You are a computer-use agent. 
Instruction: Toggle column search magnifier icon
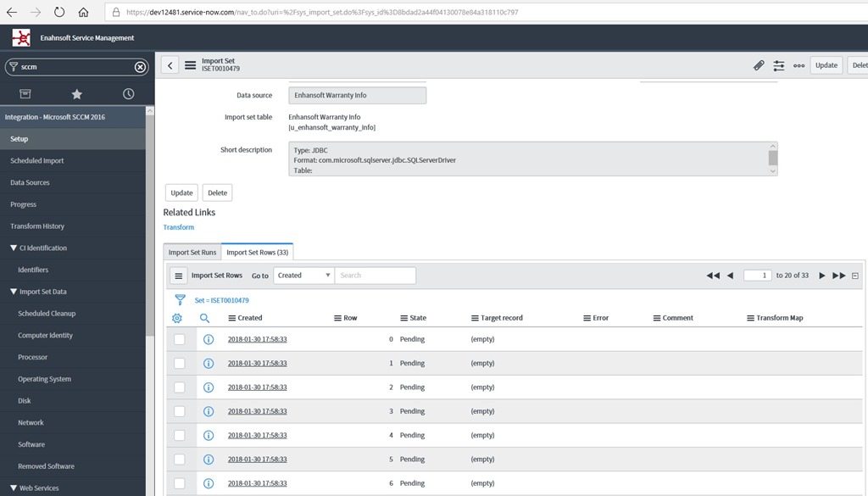204,318
